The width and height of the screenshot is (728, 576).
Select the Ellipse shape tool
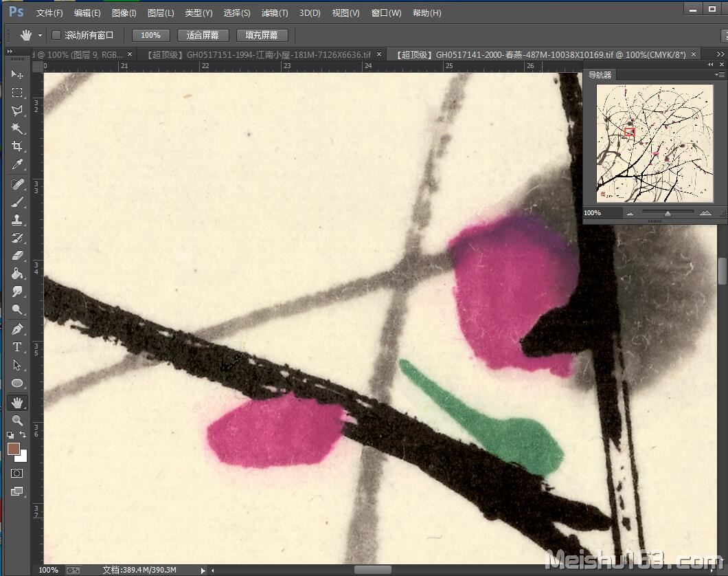pyautogui.click(x=17, y=384)
